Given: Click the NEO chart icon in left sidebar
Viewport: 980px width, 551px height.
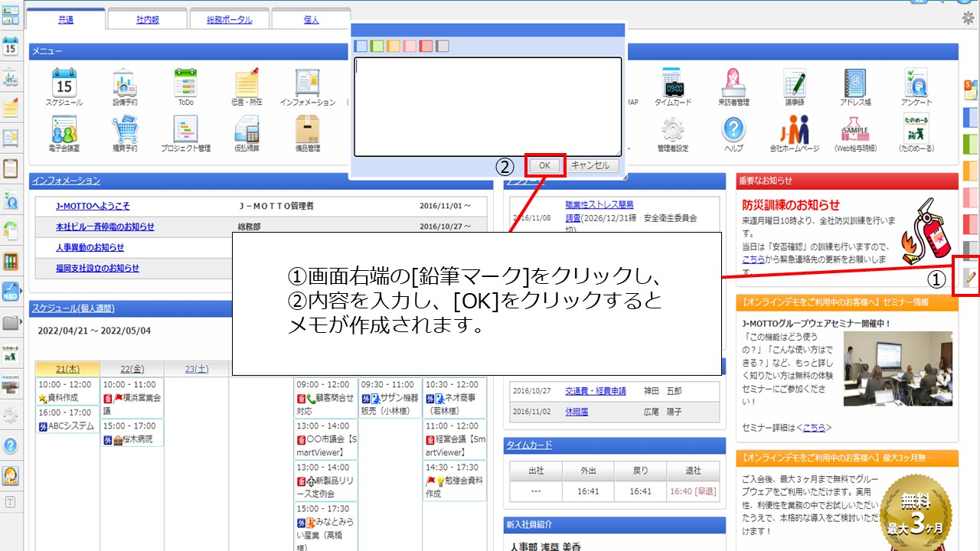Looking at the screenshot, I should pos(11,292).
